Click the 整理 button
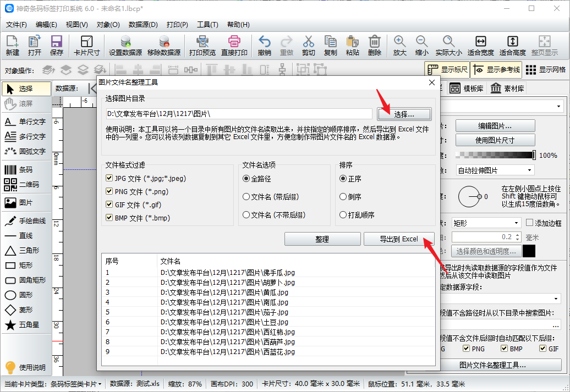The image size is (570, 392). (x=322, y=239)
